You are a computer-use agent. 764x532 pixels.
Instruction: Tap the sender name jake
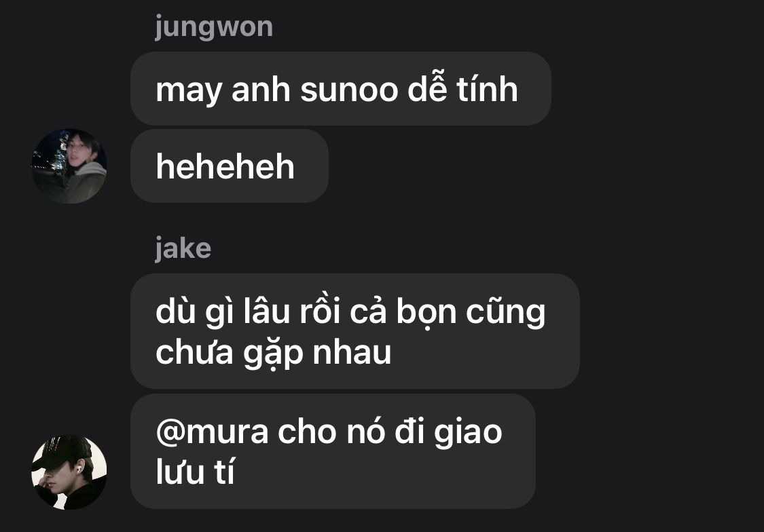[x=183, y=249]
